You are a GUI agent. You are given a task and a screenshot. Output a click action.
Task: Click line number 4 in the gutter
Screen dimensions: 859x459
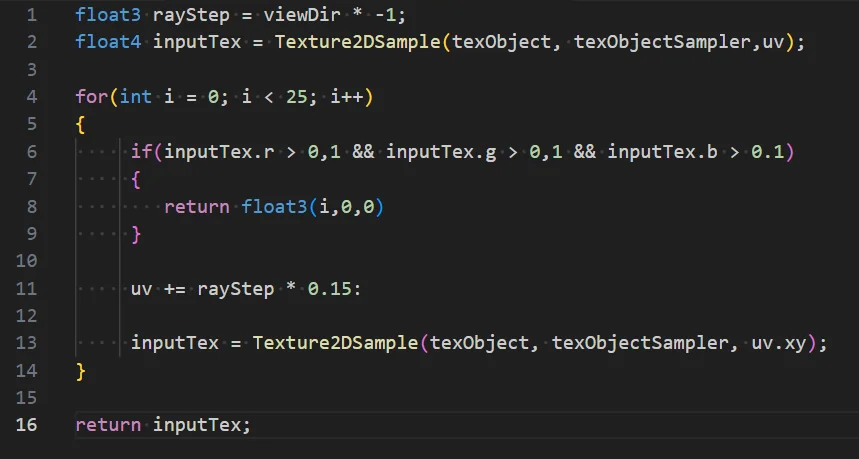pos(32,97)
